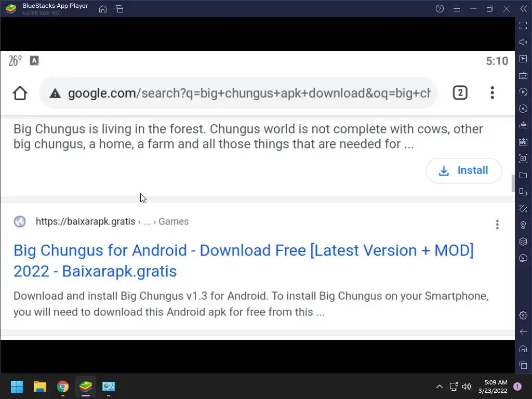The height and width of the screenshot is (399, 532).
Task: Click the Install button
Action: tap(464, 170)
